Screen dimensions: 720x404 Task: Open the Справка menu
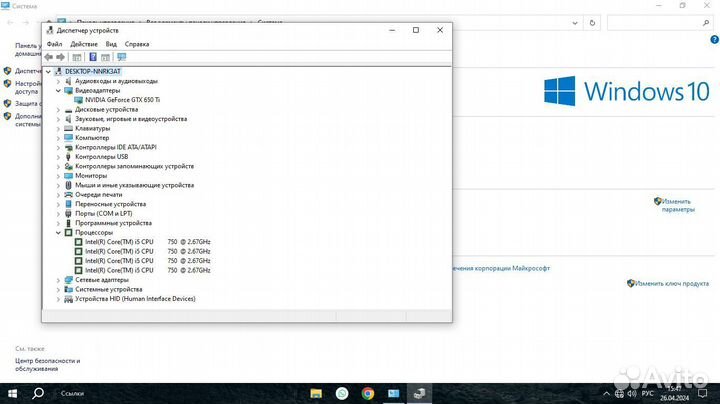pyautogui.click(x=137, y=44)
